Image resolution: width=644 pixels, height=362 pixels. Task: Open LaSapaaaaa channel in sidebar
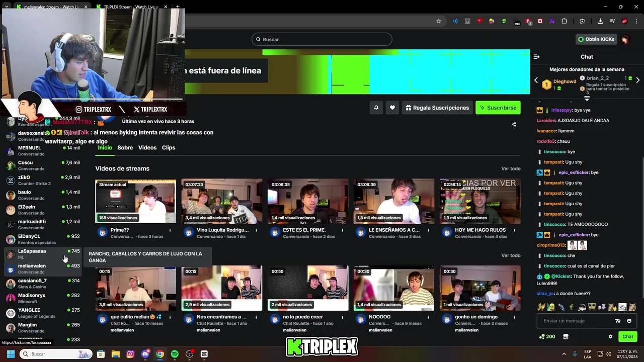point(42,254)
